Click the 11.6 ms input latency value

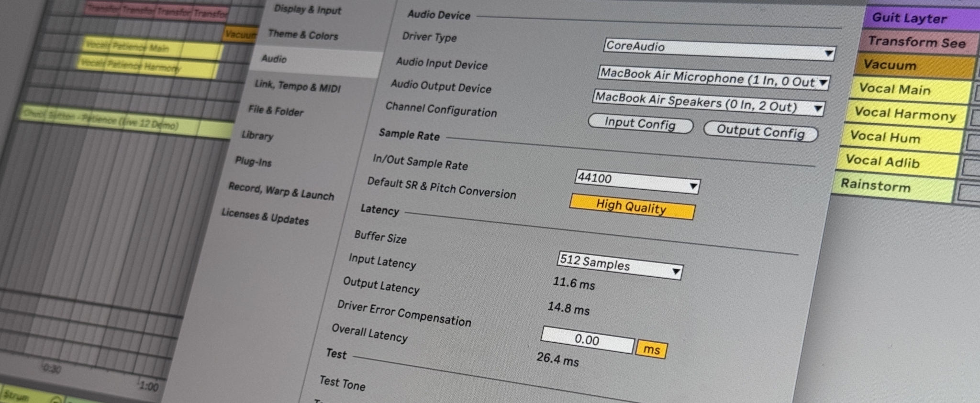tap(574, 283)
